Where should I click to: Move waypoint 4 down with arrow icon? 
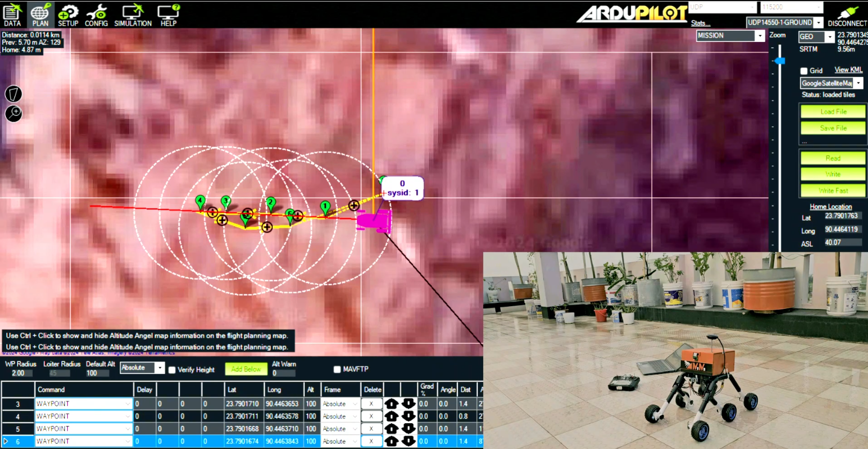pyautogui.click(x=409, y=416)
